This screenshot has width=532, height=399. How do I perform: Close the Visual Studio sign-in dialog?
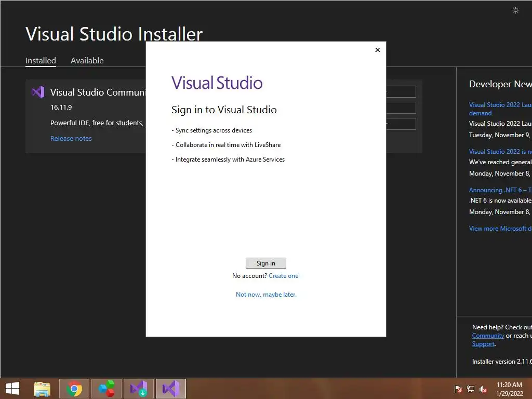tap(378, 50)
